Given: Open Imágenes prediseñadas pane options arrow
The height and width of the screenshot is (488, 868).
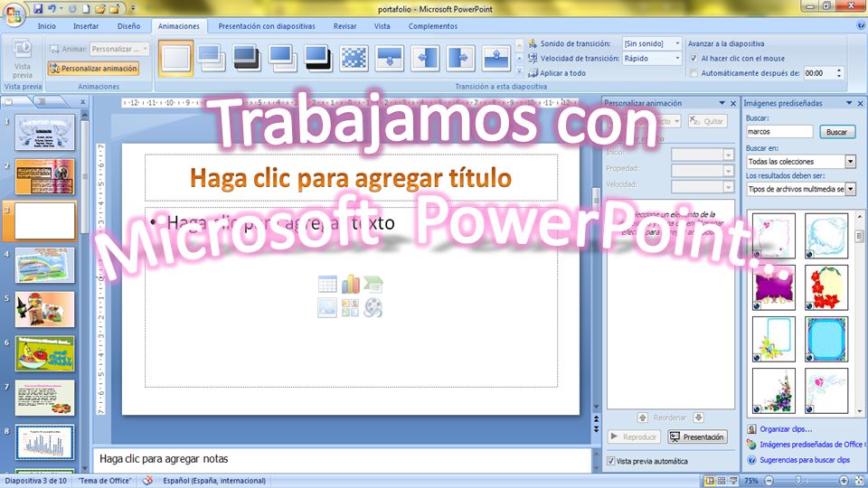Looking at the screenshot, I should coord(849,103).
